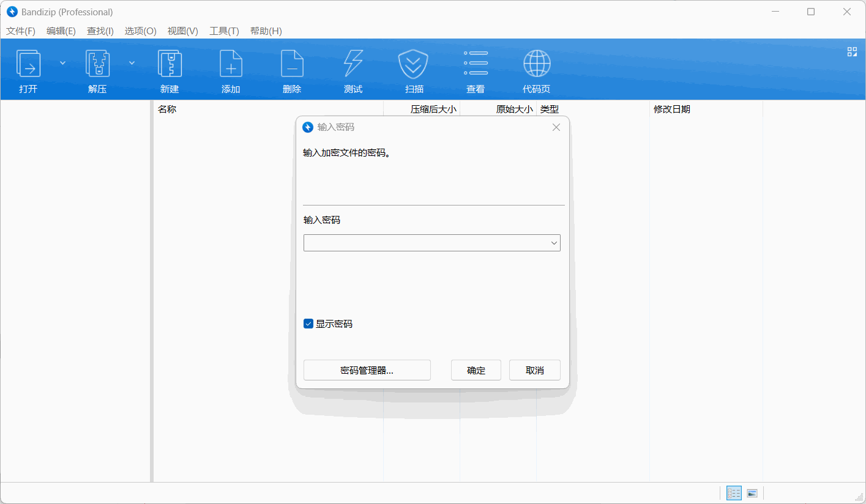The width and height of the screenshot is (866, 504).
Task: Click the Code page (代码页) globe icon
Action: pos(536,64)
